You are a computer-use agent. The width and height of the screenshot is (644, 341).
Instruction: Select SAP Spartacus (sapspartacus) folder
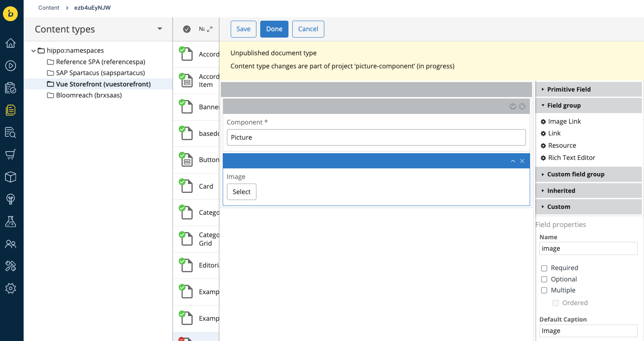100,73
